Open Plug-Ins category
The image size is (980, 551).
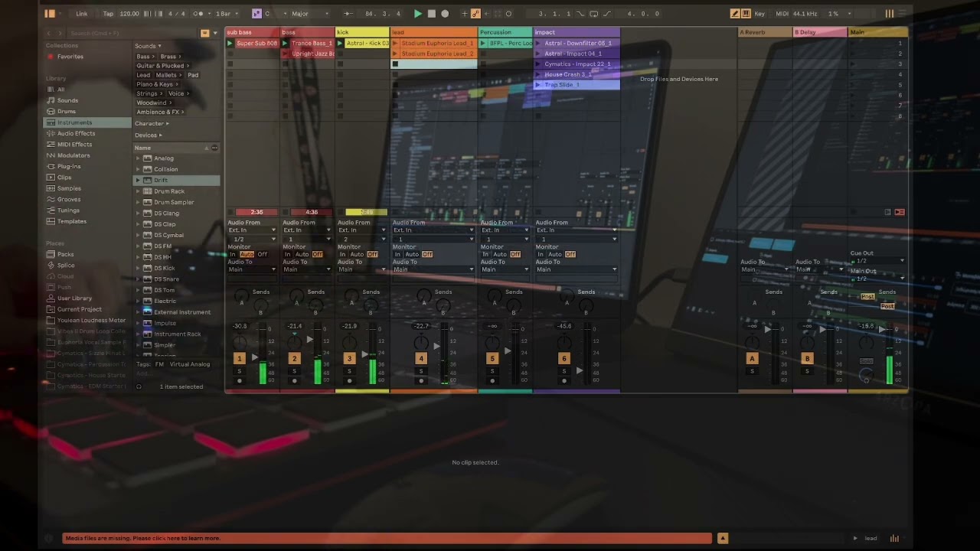[69, 166]
